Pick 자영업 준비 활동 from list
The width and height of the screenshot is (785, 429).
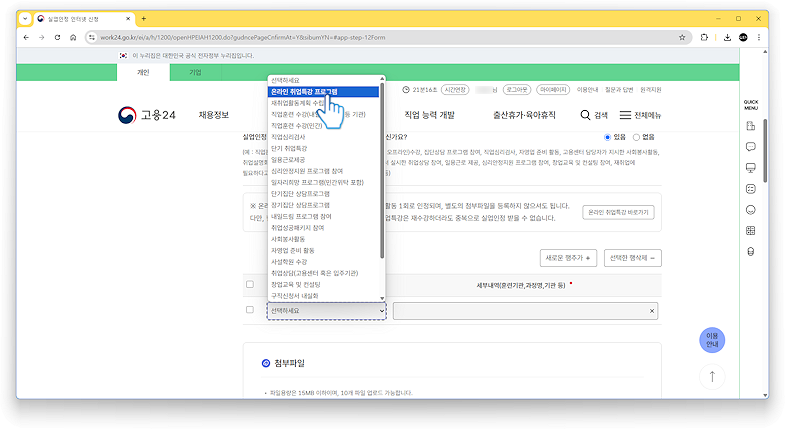pos(323,251)
